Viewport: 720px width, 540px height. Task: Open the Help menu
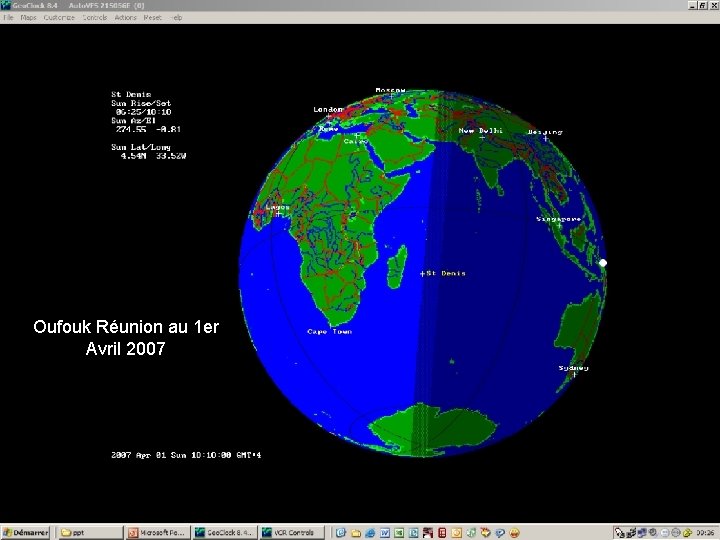pos(177,17)
